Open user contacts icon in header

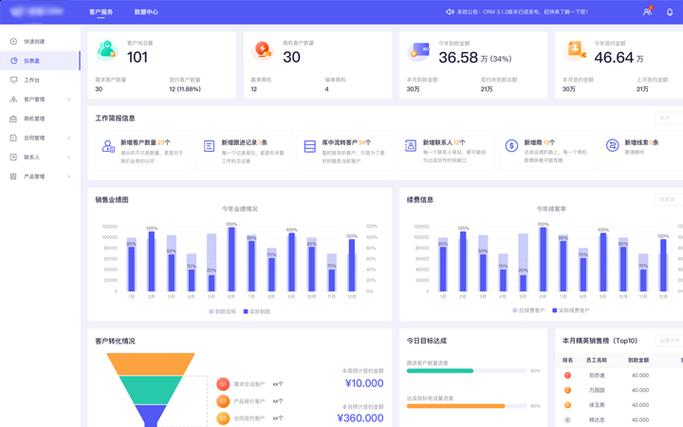click(x=647, y=12)
